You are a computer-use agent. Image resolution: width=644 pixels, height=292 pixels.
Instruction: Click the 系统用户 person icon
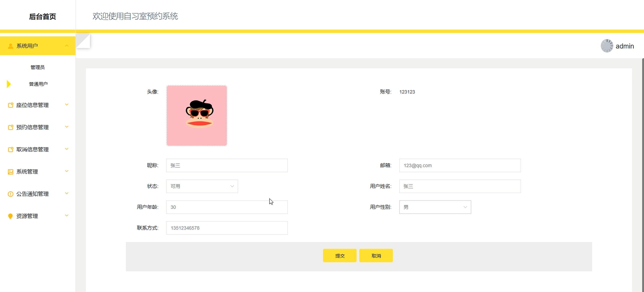point(11,46)
